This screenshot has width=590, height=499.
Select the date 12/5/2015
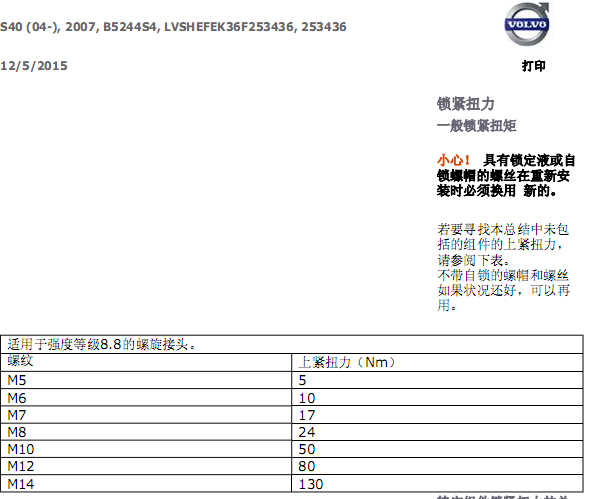[33, 66]
